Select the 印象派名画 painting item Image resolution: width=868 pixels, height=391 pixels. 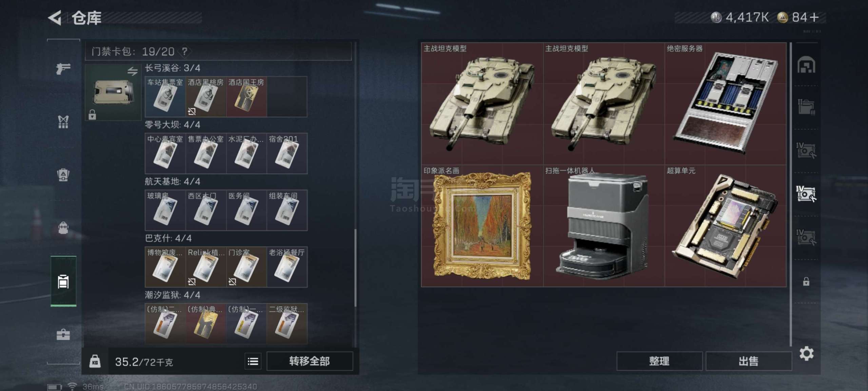pyautogui.click(x=482, y=226)
